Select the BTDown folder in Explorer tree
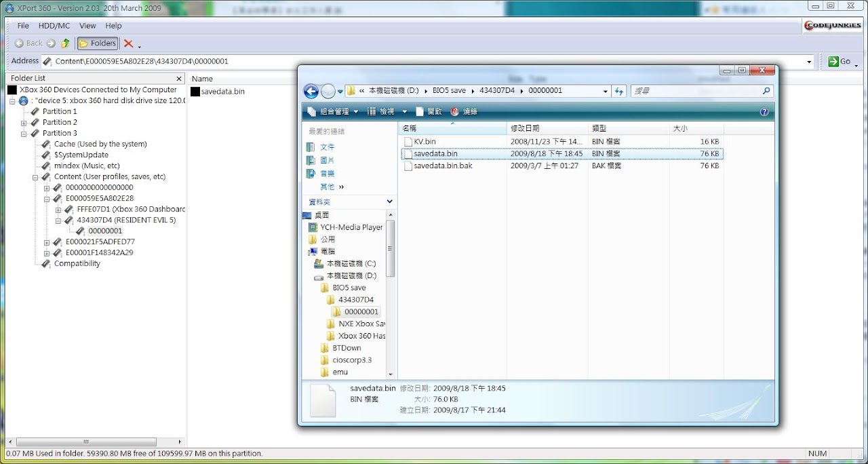Screen dimensions: 868x464 (347, 348)
